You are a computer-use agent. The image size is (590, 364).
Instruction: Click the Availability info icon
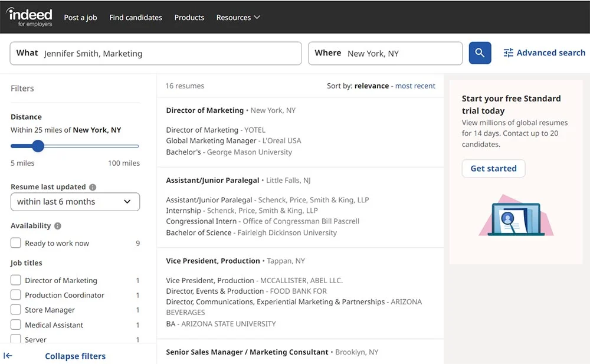point(58,226)
